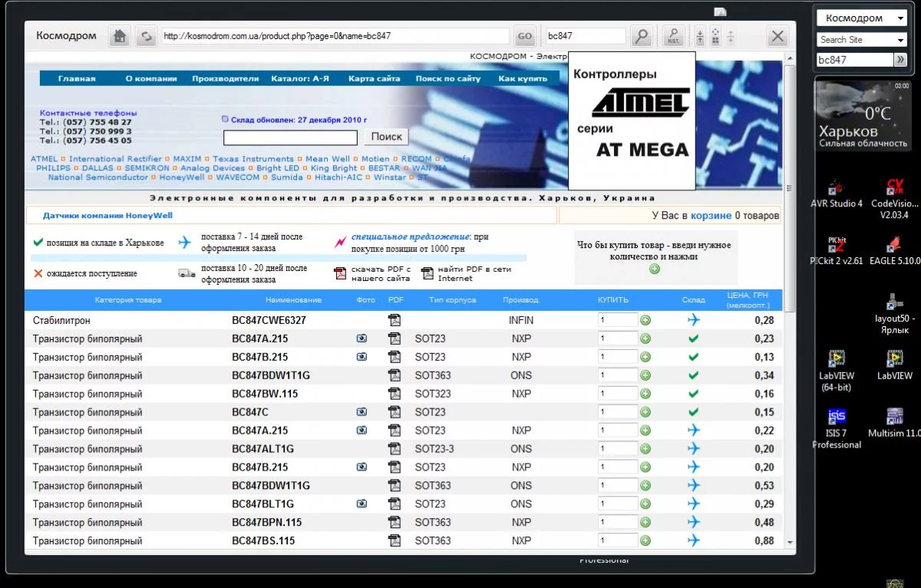The width and height of the screenshot is (921, 588).
Task: Click the bc847 search field in the toolbar
Action: pyautogui.click(x=585, y=36)
